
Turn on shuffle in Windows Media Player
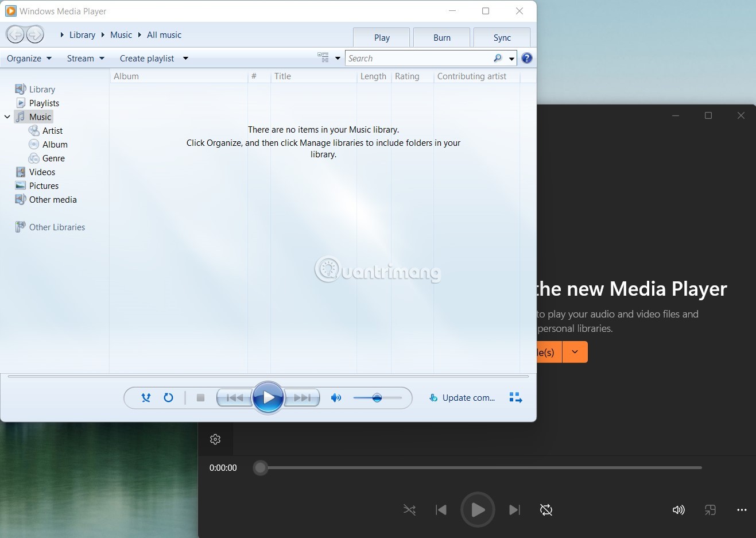click(146, 397)
